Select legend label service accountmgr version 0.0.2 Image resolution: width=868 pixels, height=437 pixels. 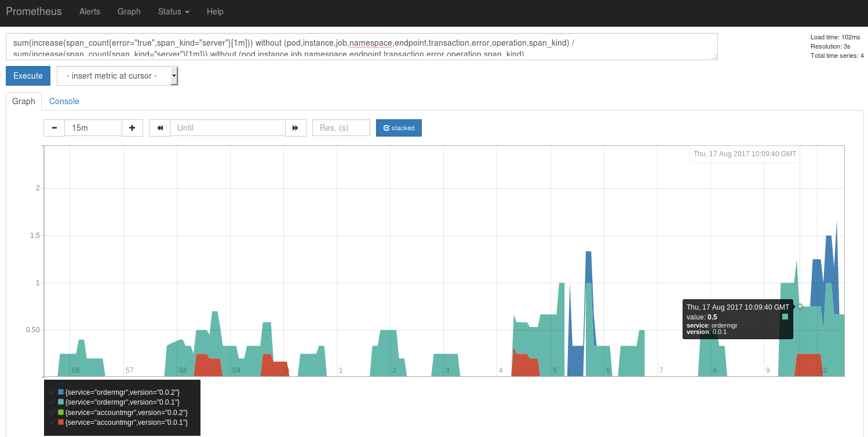[127, 412]
